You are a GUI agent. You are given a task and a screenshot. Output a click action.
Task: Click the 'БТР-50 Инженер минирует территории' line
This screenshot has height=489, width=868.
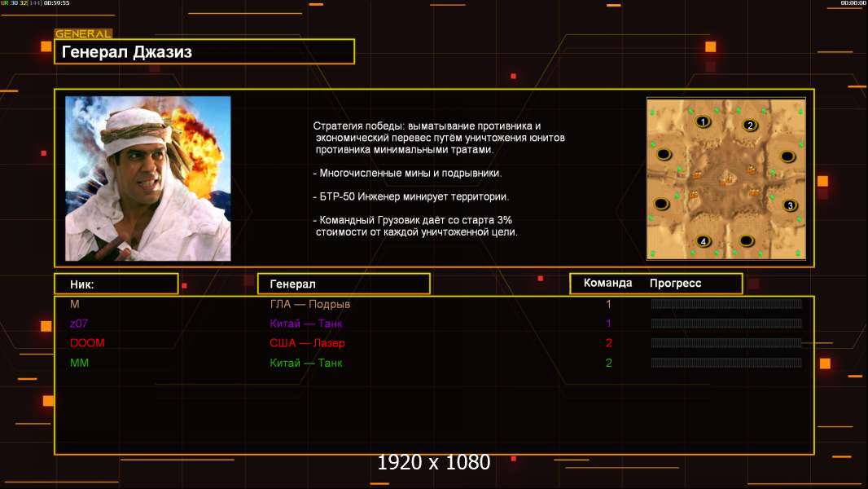tap(410, 196)
